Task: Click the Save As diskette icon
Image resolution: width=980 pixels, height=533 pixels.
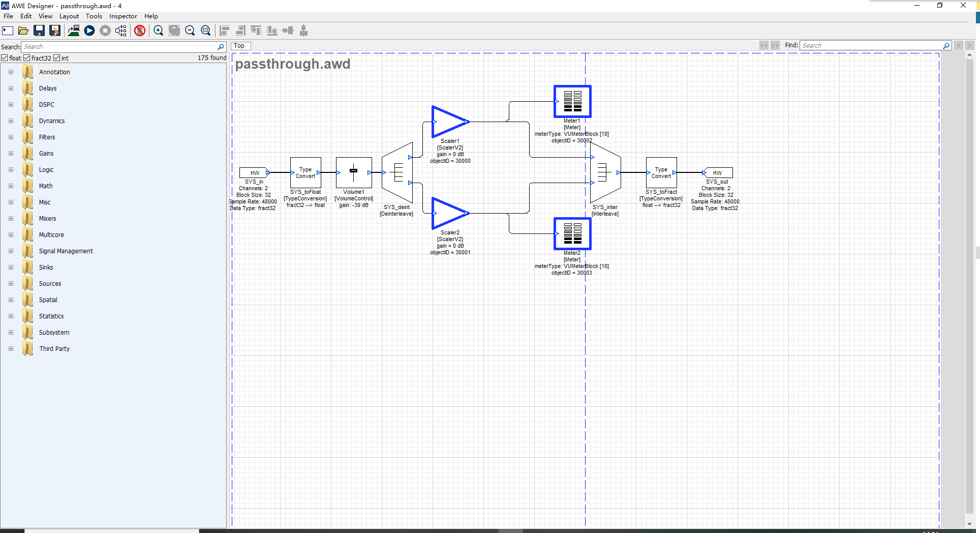Action: click(54, 31)
